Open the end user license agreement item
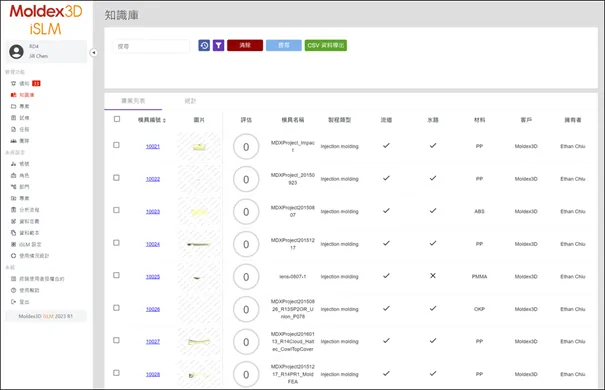This screenshot has height=390, width=605. pyautogui.click(x=37, y=279)
